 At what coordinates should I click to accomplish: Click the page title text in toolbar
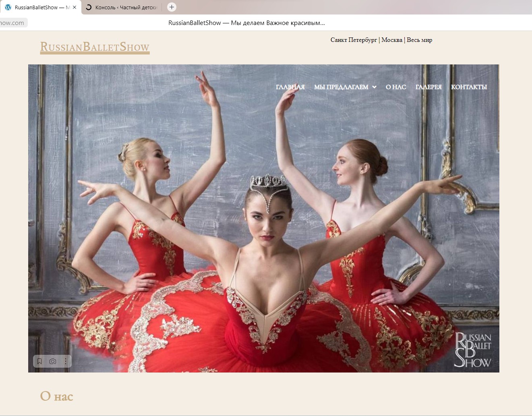point(246,23)
